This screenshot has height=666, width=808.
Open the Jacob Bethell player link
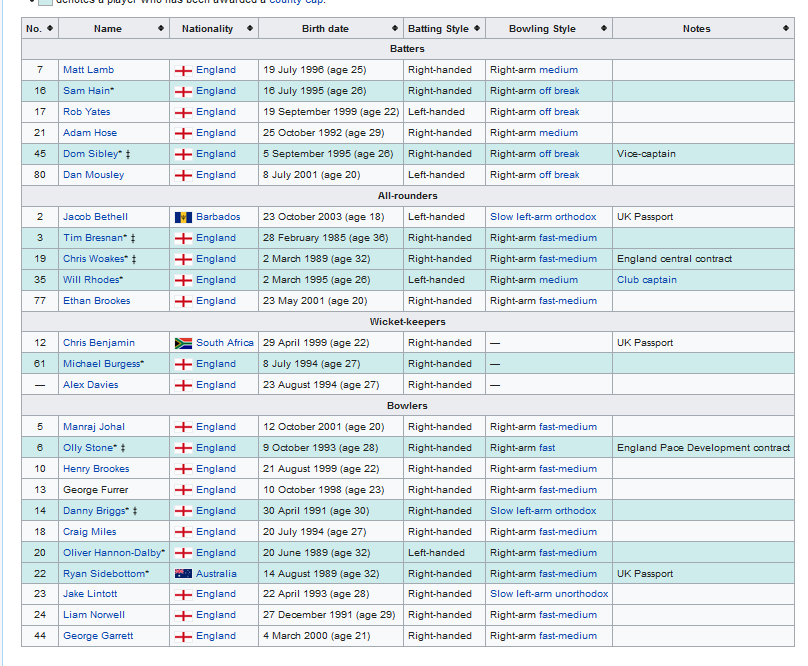95,217
